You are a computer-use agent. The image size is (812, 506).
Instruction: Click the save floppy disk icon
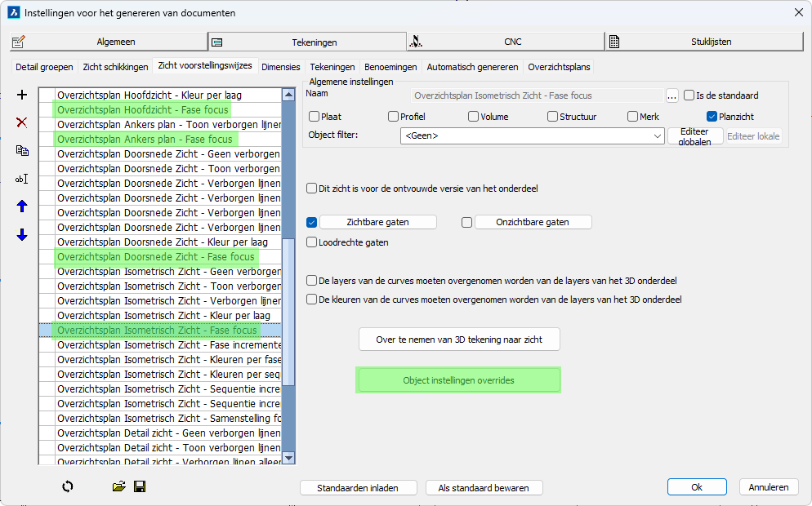coord(140,486)
